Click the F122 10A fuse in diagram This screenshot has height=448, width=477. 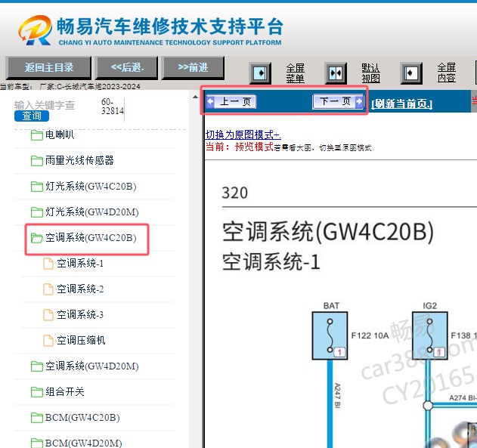pyautogui.click(x=330, y=336)
